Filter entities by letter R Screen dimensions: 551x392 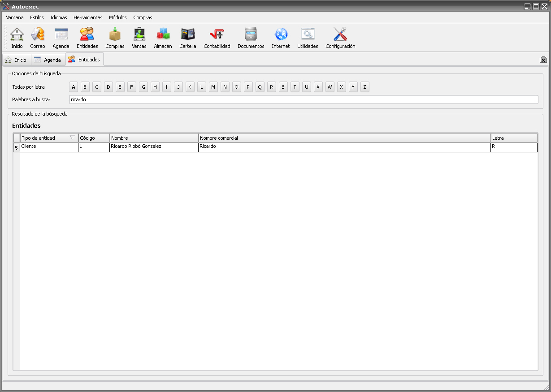(272, 87)
